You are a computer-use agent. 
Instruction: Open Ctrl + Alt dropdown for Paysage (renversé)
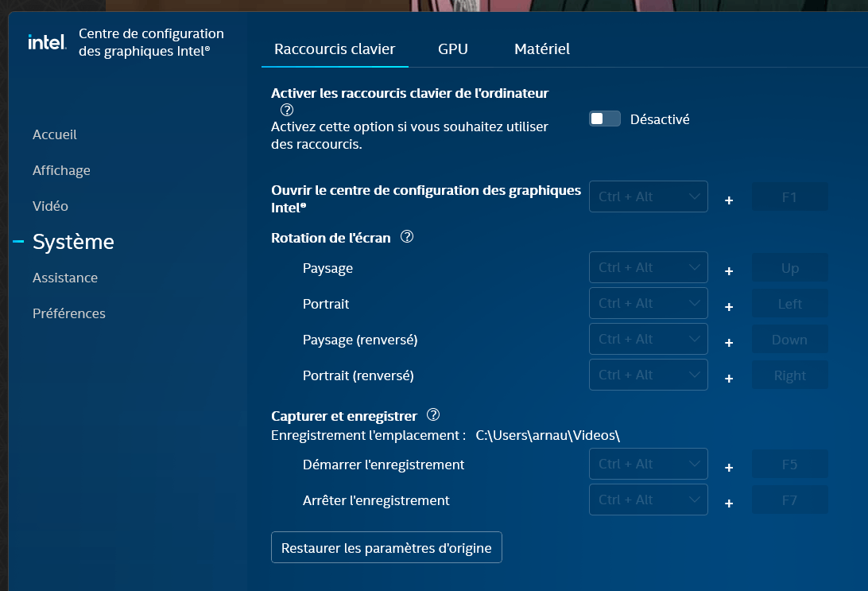[x=649, y=339]
